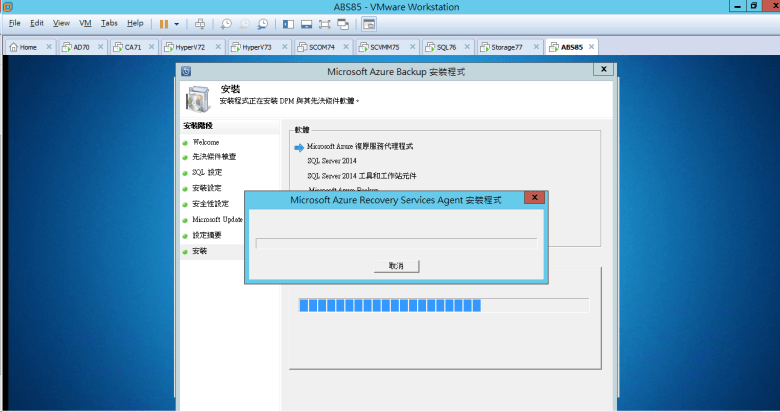Click the 取消 button in agent installer dialog
Image resolution: width=780 pixels, height=412 pixels.
pyautogui.click(x=395, y=266)
